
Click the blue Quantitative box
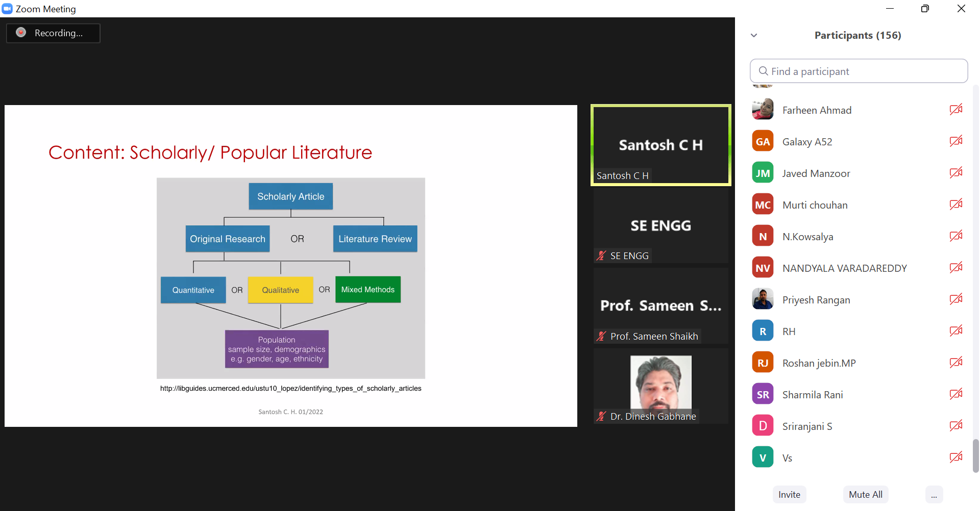pos(193,290)
